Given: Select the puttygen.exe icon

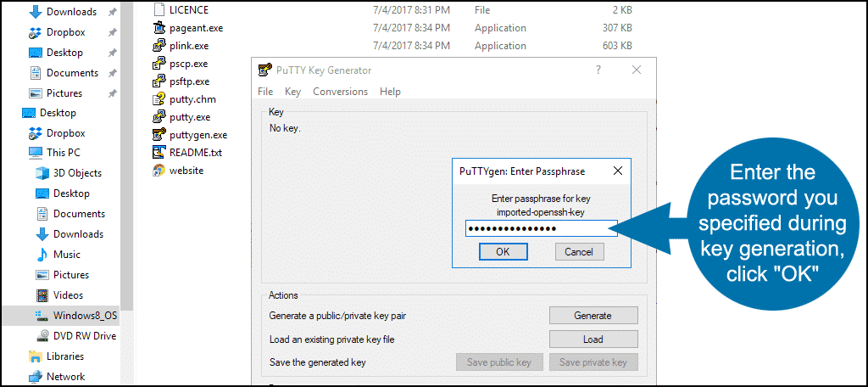Looking at the screenshot, I should click(159, 135).
